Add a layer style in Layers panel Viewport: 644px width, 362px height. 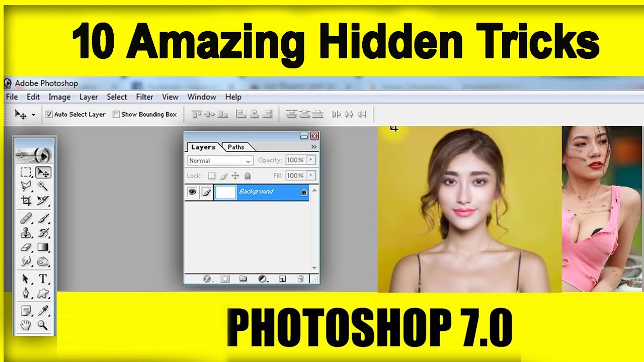pyautogui.click(x=207, y=279)
